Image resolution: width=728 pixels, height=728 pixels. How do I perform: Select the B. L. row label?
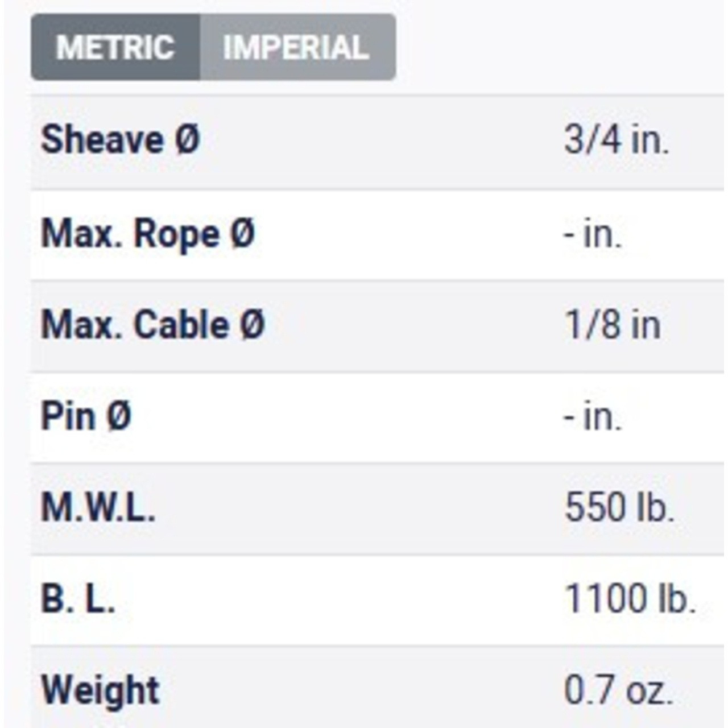[x=78, y=599]
